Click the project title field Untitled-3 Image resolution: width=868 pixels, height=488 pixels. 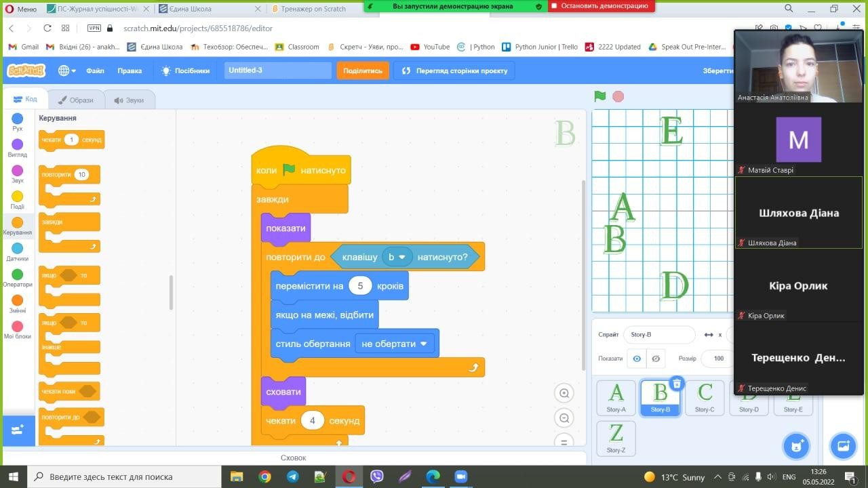(x=277, y=70)
